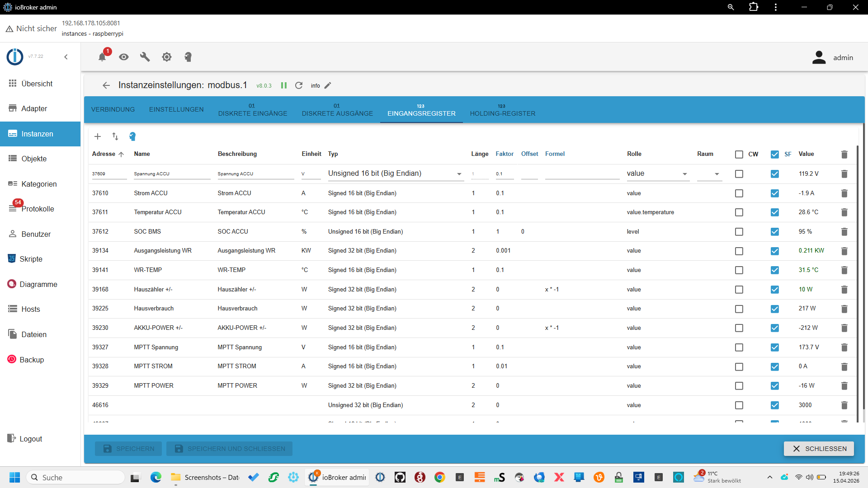Open the Raum dropdown in the first row
The height and width of the screenshot is (488, 868).
pyautogui.click(x=709, y=174)
